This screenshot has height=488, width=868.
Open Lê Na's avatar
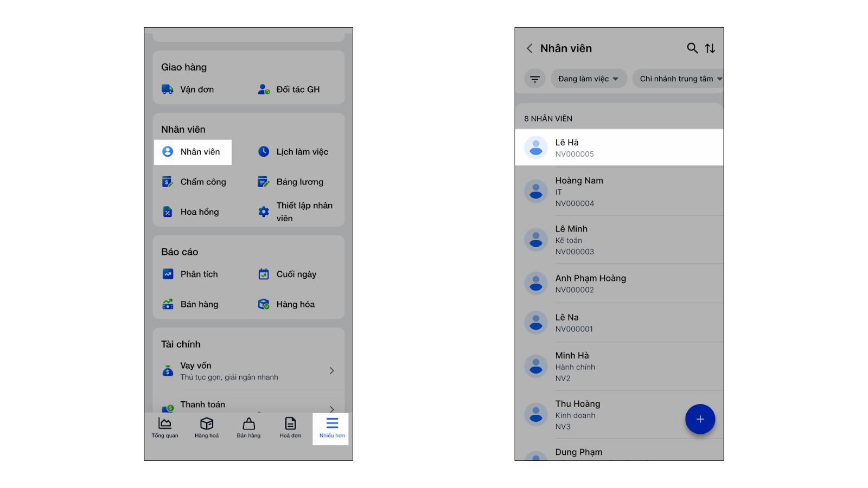(x=536, y=323)
